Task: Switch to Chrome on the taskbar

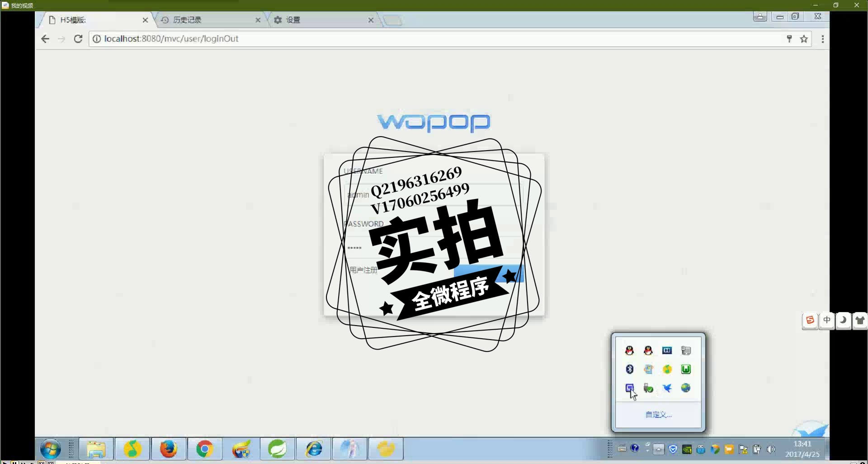Action: [x=205, y=449]
